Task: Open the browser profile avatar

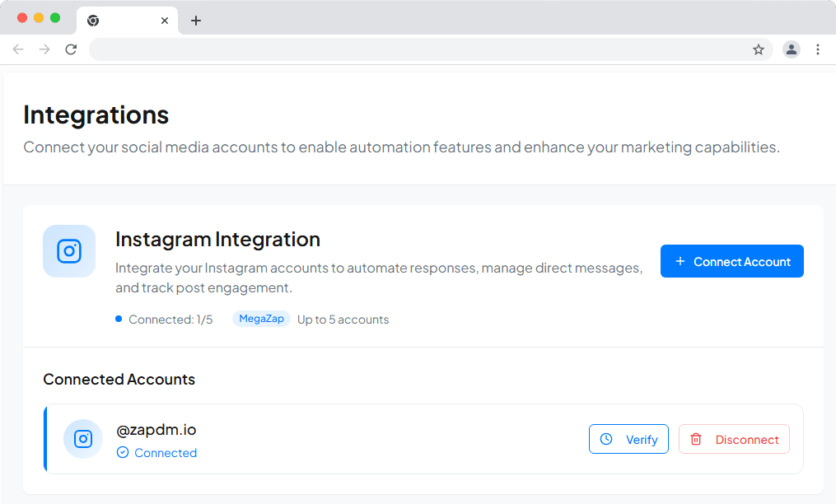Action: (792, 49)
